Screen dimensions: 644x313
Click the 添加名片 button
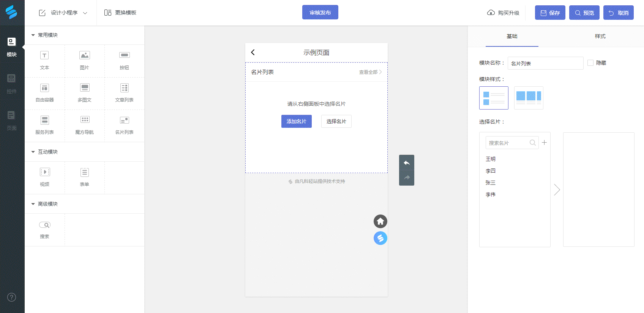(297, 121)
